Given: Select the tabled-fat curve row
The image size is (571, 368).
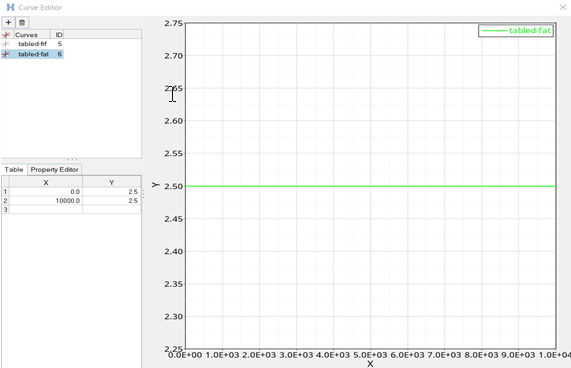Looking at the screenshot, I should pos(32,54).
